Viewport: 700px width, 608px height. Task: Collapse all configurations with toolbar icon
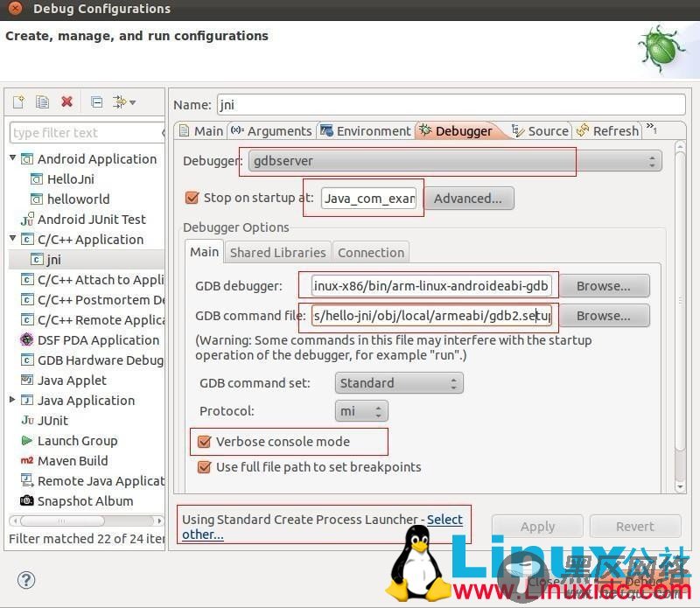click(96, 102)
